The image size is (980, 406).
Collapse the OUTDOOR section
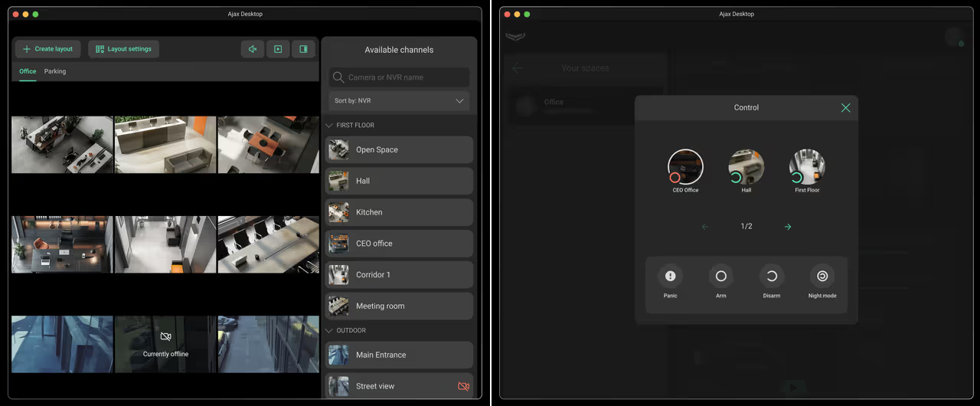click(330, 330)
